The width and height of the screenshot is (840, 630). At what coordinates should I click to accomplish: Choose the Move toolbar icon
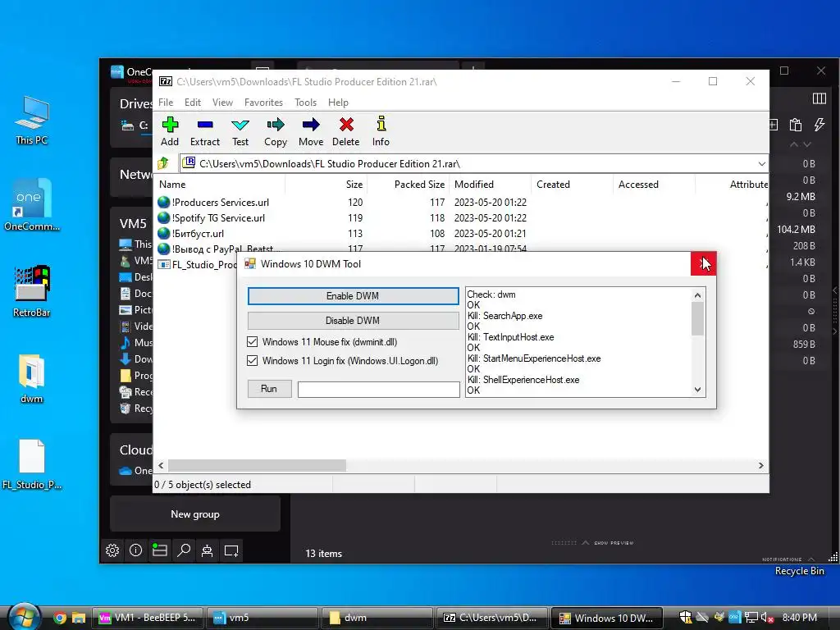pos(311,131)
